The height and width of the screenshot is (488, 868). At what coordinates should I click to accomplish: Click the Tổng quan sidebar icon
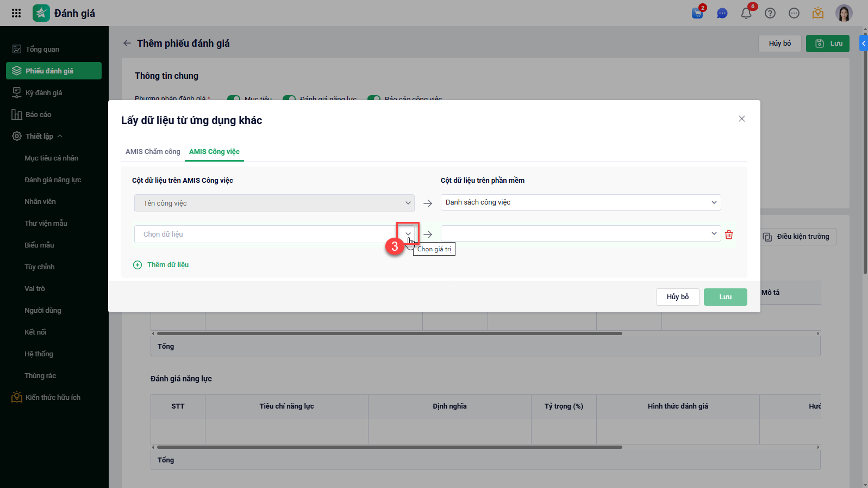click(x=17, y=49)
